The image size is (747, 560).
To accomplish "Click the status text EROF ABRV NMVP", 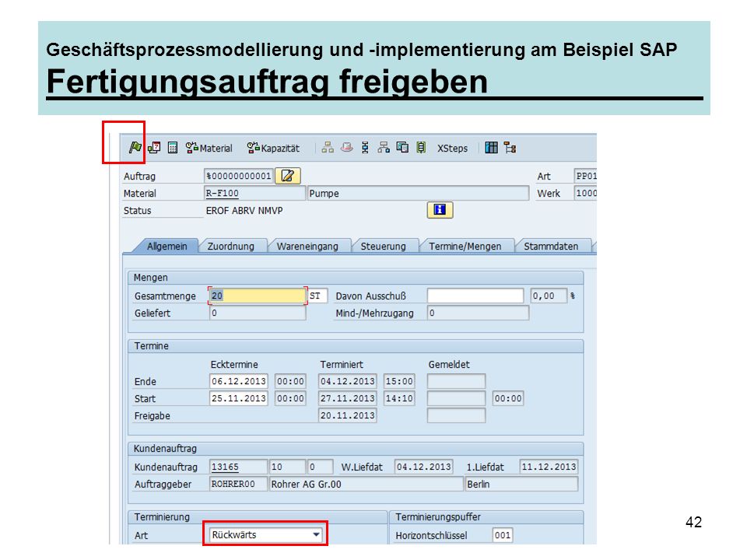I will pyautogui.click(x=244, y=211).
